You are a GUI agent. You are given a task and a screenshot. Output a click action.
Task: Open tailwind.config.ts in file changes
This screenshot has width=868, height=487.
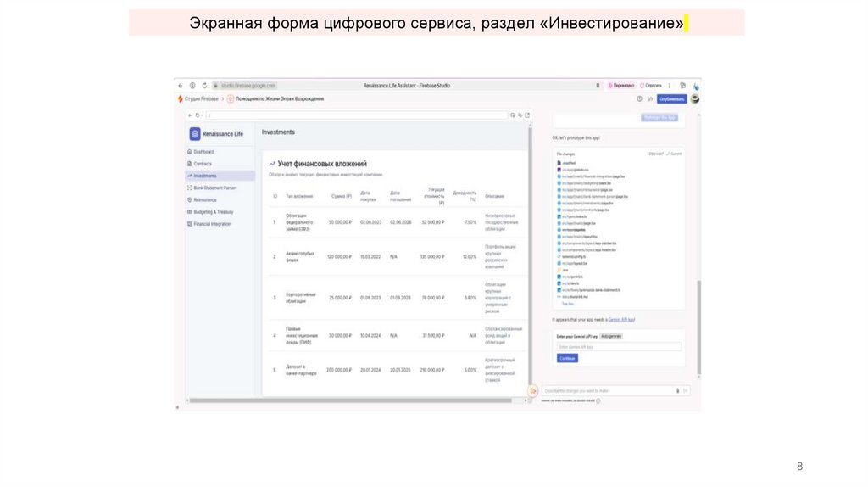pos(574,257)
